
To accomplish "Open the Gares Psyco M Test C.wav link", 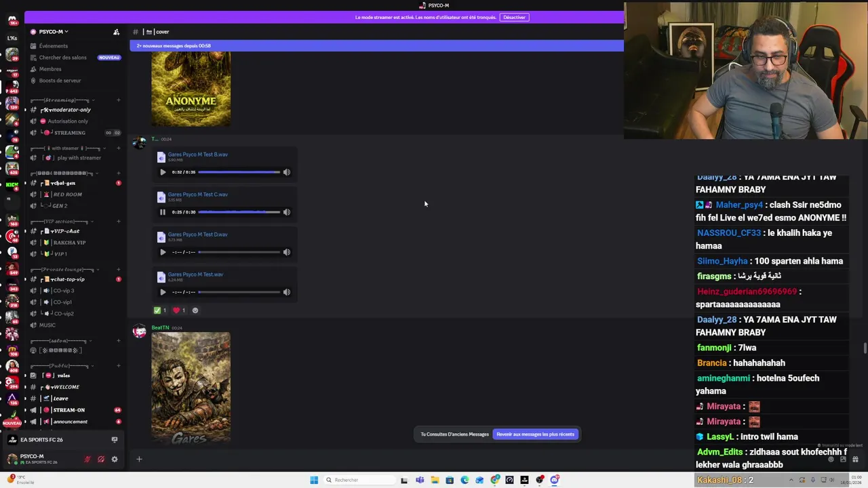I will tap(197, 195).
